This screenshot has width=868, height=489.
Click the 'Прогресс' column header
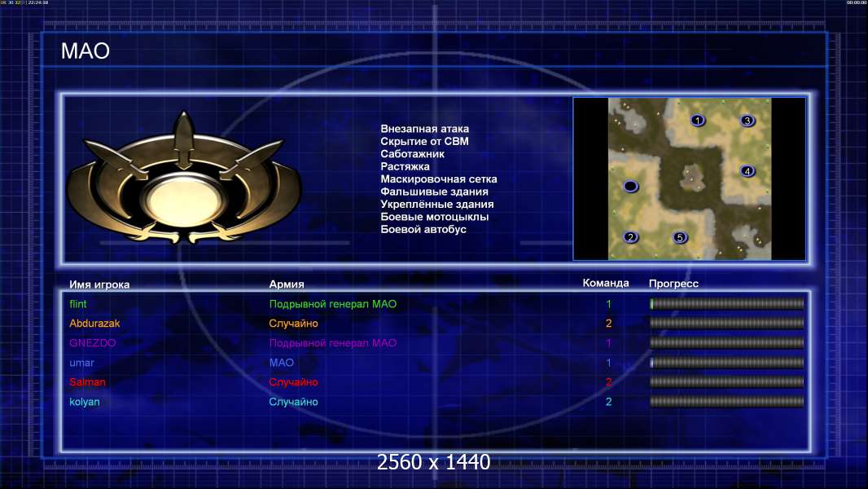coord(673,284)
